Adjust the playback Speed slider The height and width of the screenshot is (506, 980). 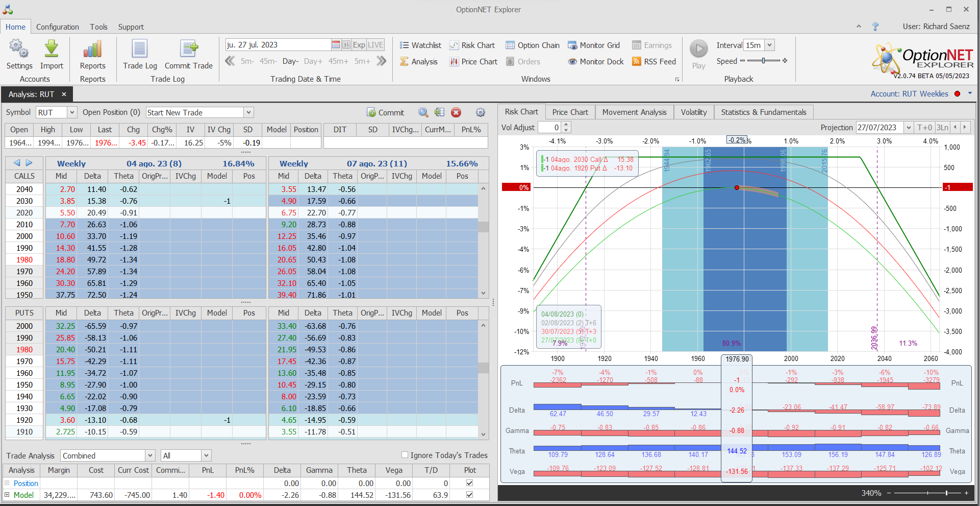pyautogui.click(x=763, y=61)
